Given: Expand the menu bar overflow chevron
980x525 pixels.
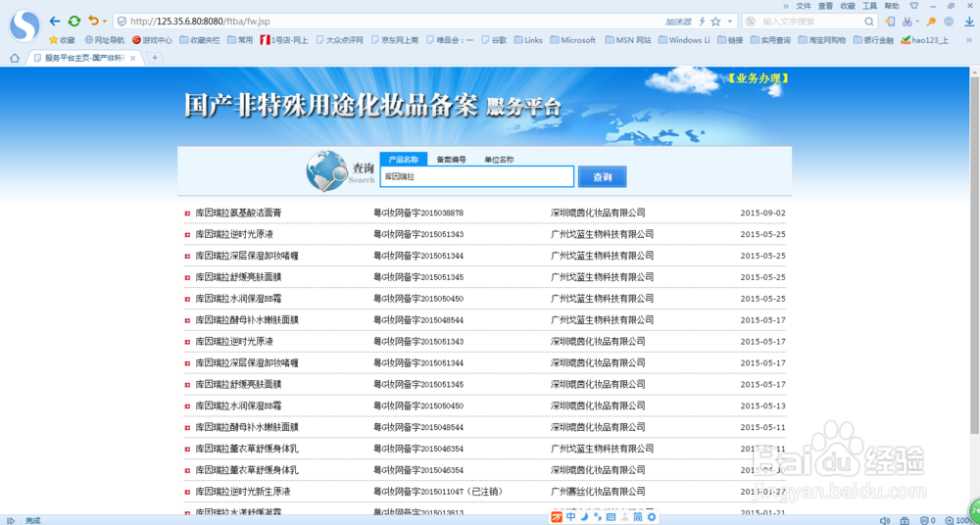Looking at the screenshot, I should tap(786, 6).
